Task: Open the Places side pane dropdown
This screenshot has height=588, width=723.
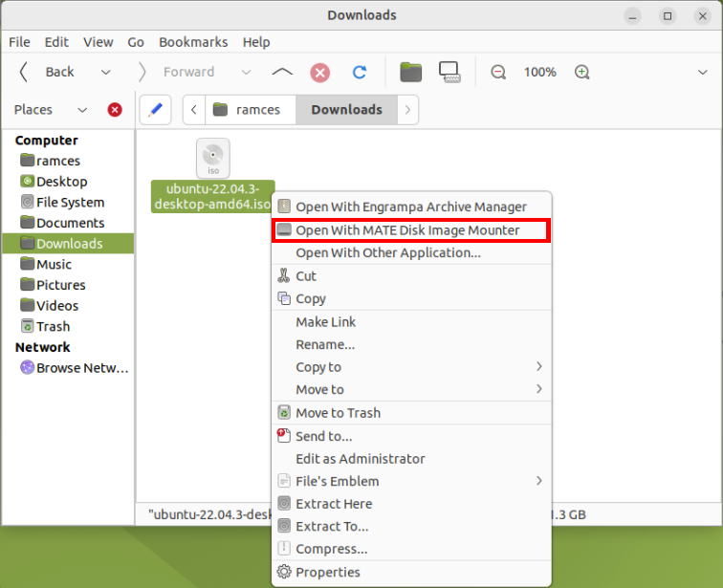Action: click(x=82, y=110)
